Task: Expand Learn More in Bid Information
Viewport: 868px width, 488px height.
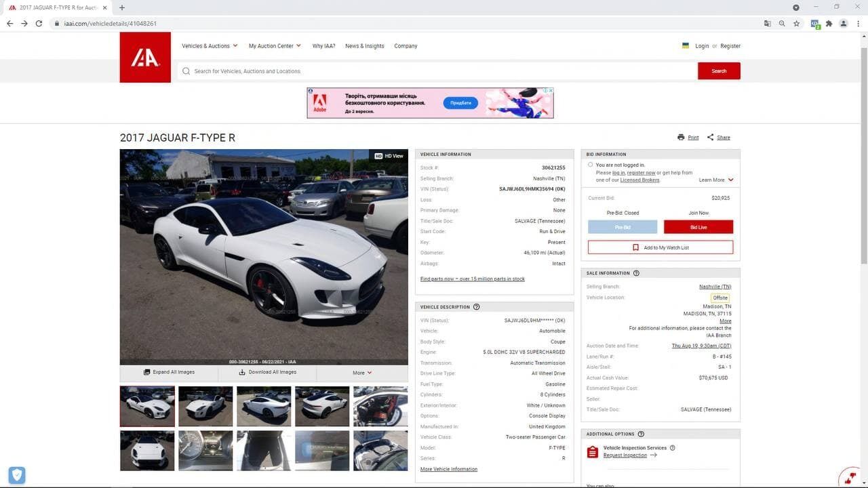Action: tap(716, 180)
